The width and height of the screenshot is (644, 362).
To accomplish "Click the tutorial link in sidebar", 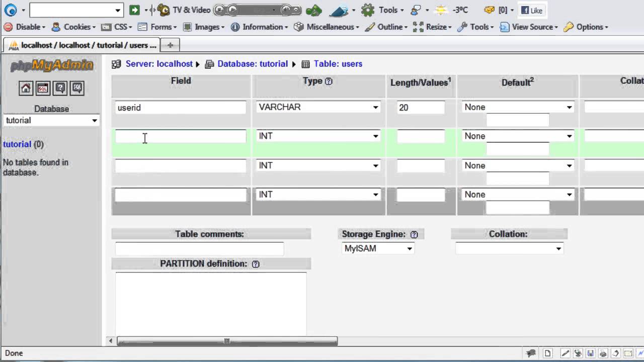I will pos(17,144).
